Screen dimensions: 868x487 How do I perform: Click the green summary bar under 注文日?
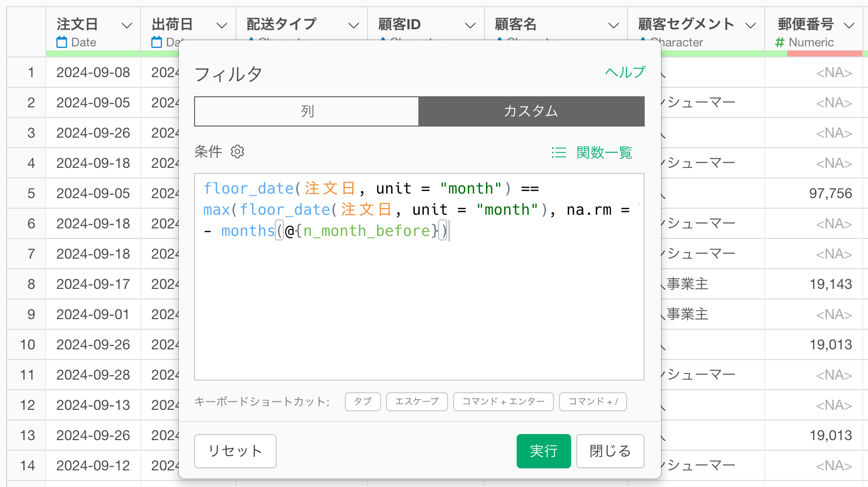pyautogui.click(x=93, y=53)
